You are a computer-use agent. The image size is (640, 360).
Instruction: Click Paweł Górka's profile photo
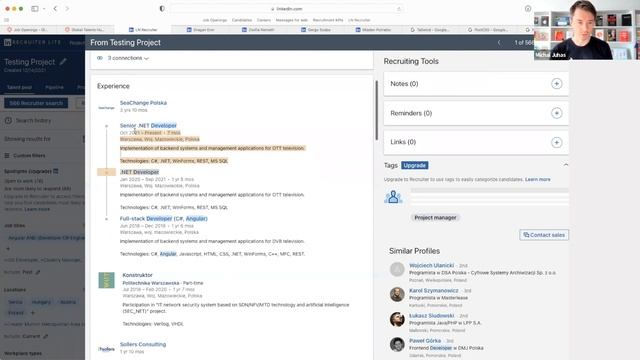point(397,344)
